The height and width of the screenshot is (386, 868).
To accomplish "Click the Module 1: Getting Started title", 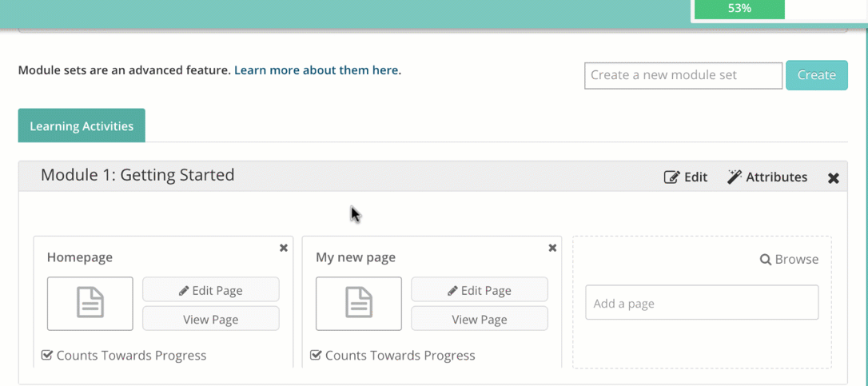I will point(137,175).
